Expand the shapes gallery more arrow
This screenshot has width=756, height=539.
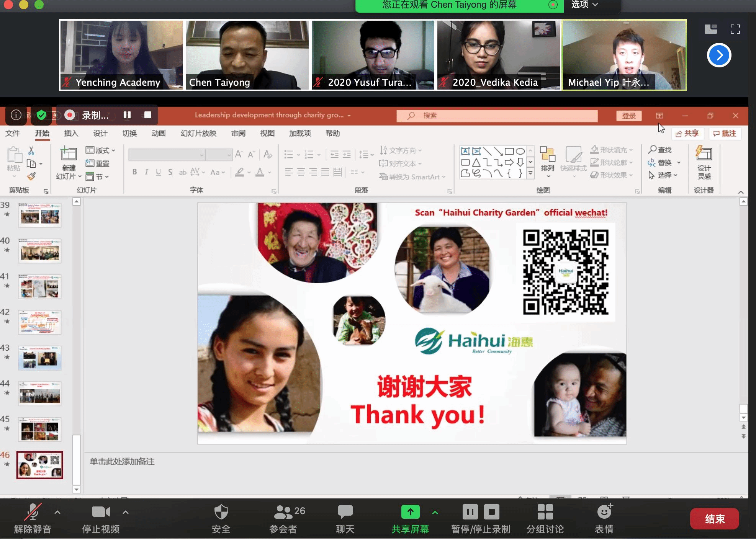click(x=530, y=173)
